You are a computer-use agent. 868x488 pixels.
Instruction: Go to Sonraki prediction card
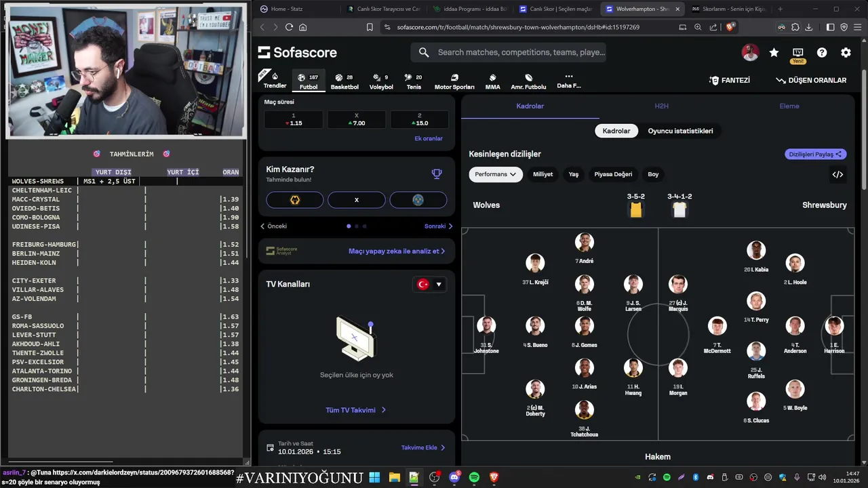point(439,226)
